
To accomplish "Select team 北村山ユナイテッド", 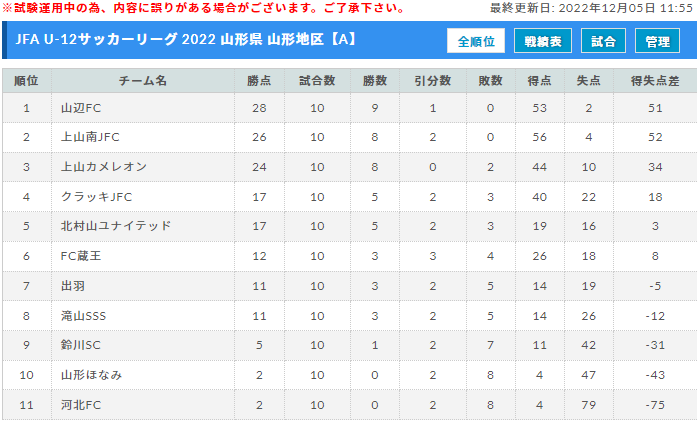I will point(116,226).
